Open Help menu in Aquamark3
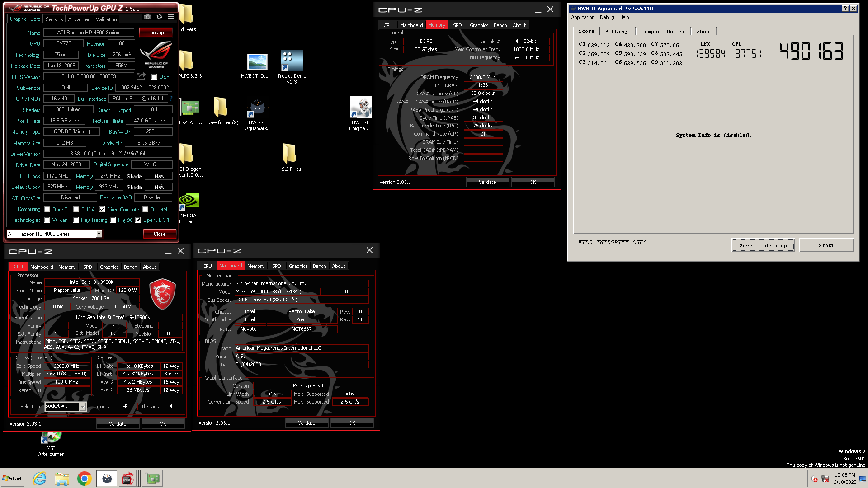 (624, 17)
